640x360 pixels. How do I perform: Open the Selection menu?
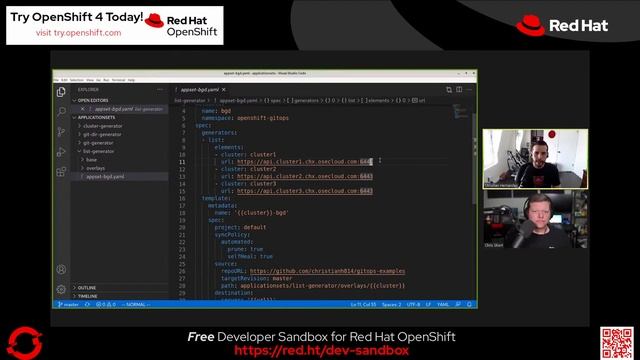click(x=76, y=80)
